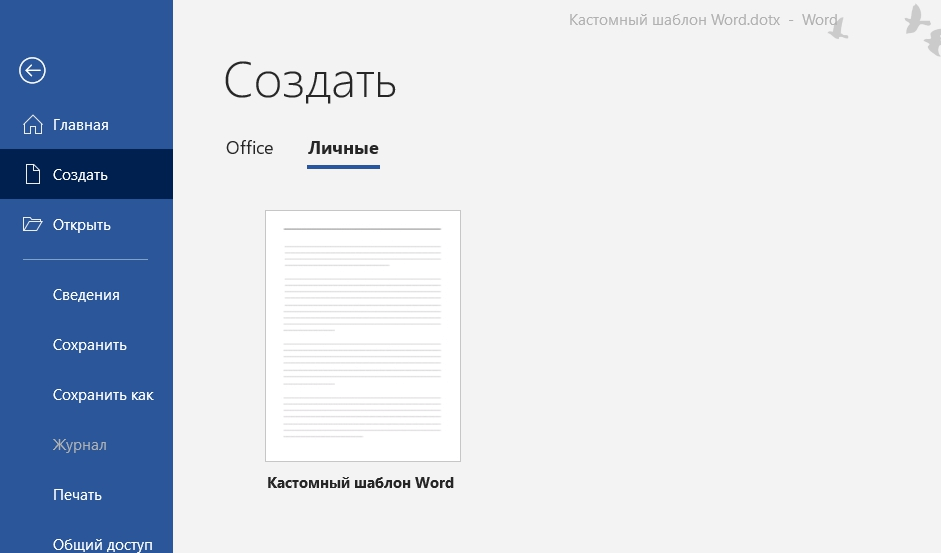The width and height of the screenshot is (941, 553).
Task: Select Сохранить как in the sidebar
Action: click(103, 395)
